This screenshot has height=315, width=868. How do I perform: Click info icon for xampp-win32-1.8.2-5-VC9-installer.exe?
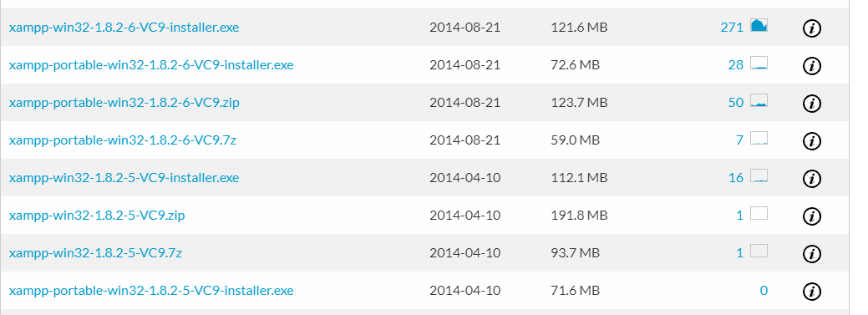pyautogui.click(x=811, y=179)
